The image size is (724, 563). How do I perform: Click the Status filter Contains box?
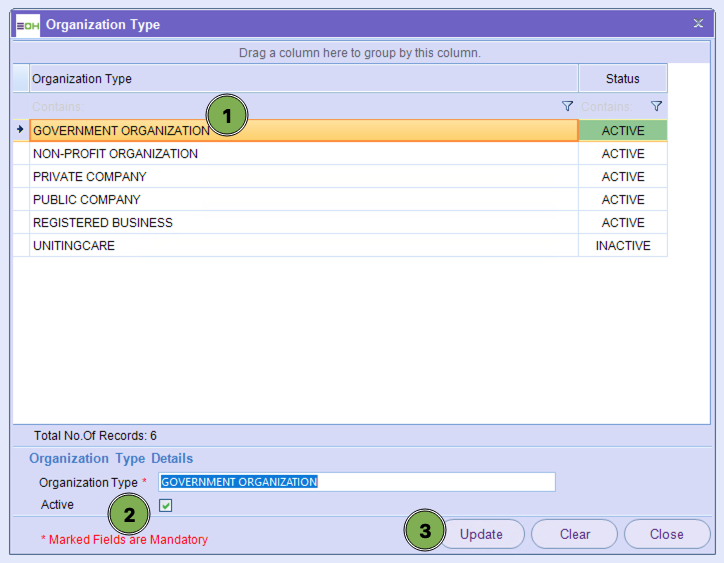(610, 106)
